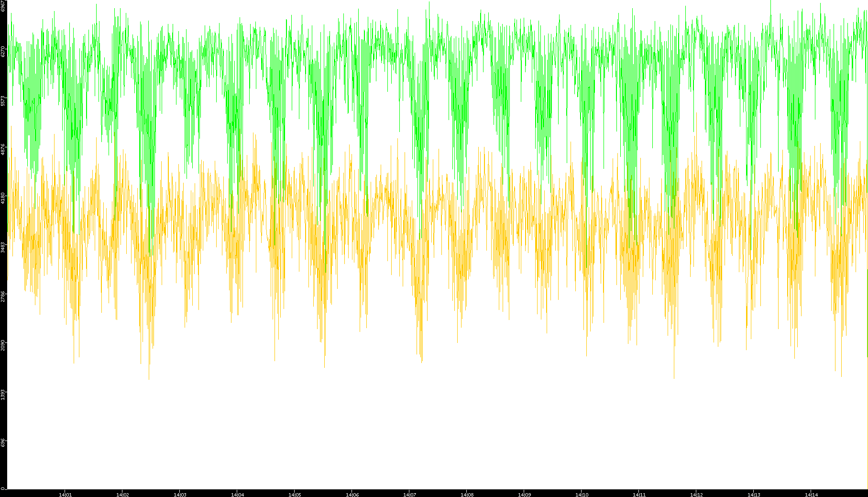This screenshot has width=868, height=497.
Task: Pick the 14:07 time marker
Action: coord(409,495)
